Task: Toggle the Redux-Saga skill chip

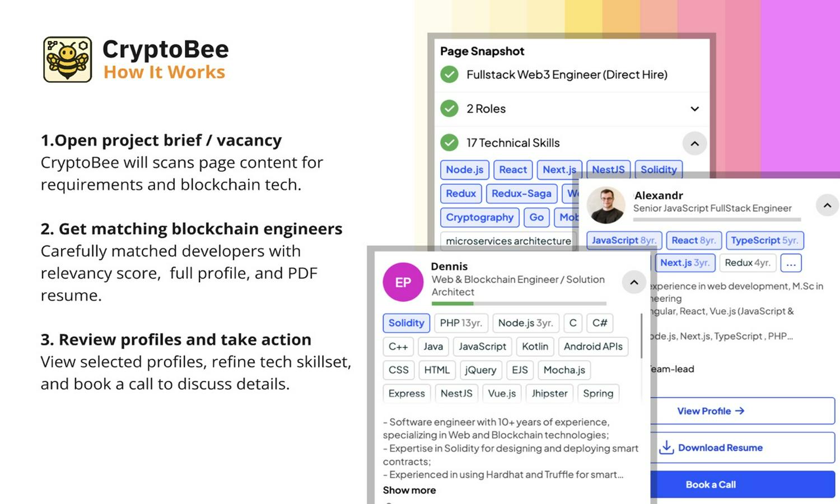Action: (521, 194)
